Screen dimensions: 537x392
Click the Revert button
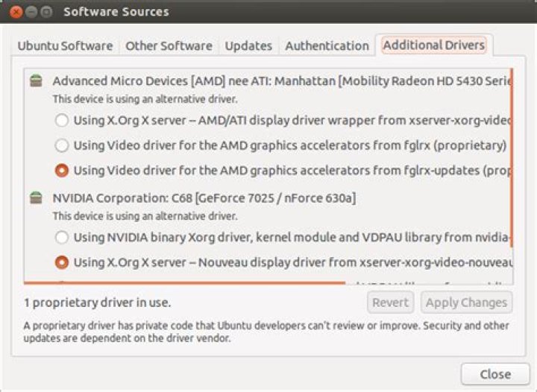390,303
